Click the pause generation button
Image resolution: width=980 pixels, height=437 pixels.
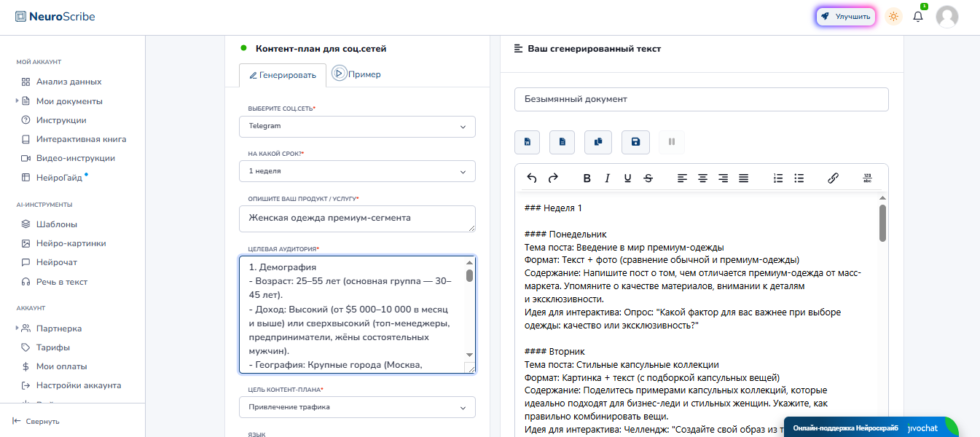(x=672, y=142)
